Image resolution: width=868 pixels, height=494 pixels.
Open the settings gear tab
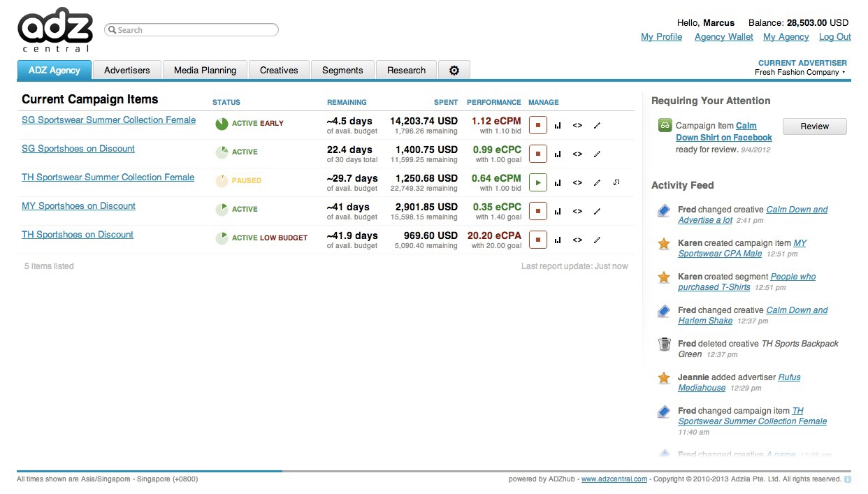[454, 71]
